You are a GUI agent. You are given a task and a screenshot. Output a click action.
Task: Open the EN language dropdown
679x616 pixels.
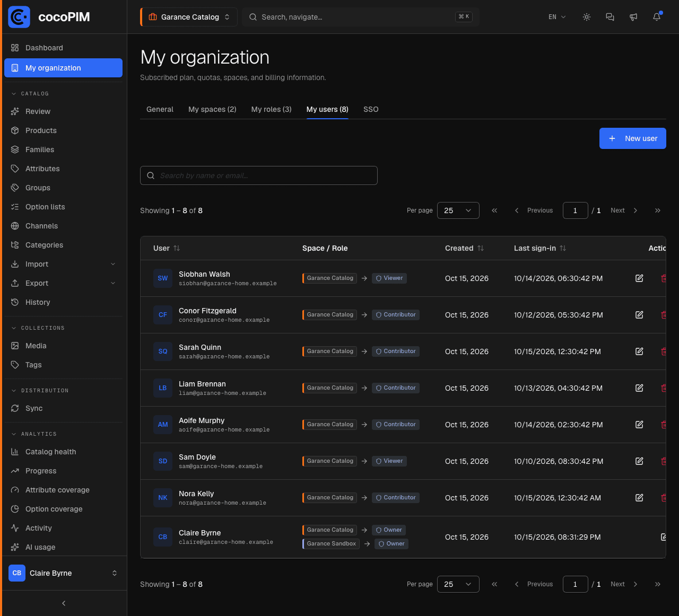[557, 17]
